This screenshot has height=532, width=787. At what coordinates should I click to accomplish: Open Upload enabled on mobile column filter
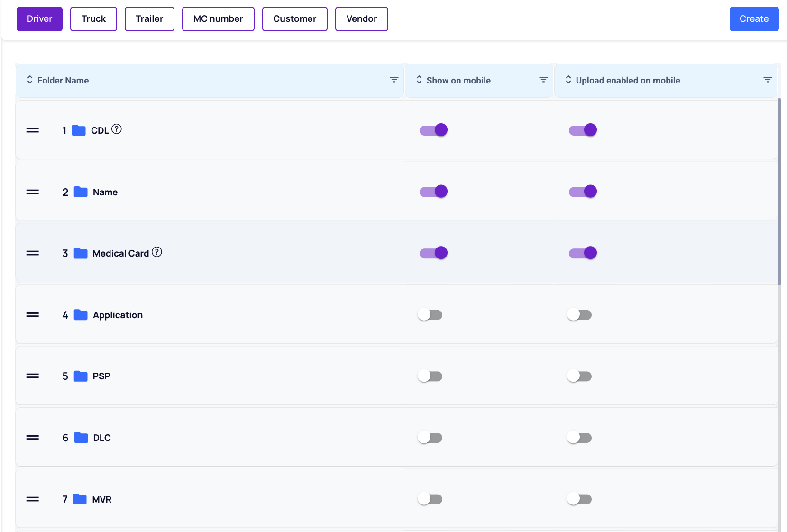[x=768, y=80]
